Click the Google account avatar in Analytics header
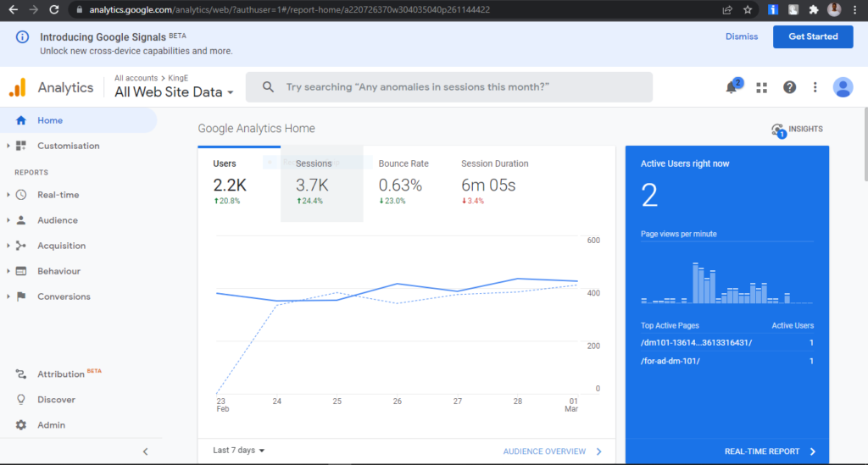This screenshot has height=465, width=868. click(x=843, y=87)
